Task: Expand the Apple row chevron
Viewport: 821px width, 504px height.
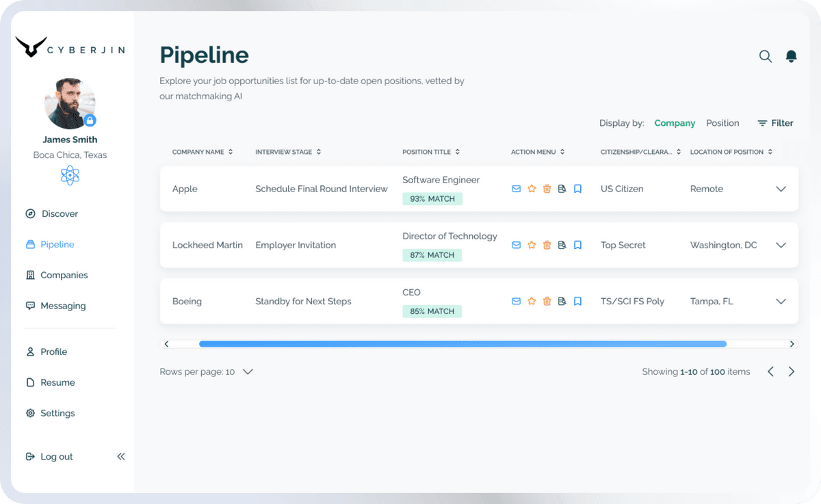Action: point(781,189)
